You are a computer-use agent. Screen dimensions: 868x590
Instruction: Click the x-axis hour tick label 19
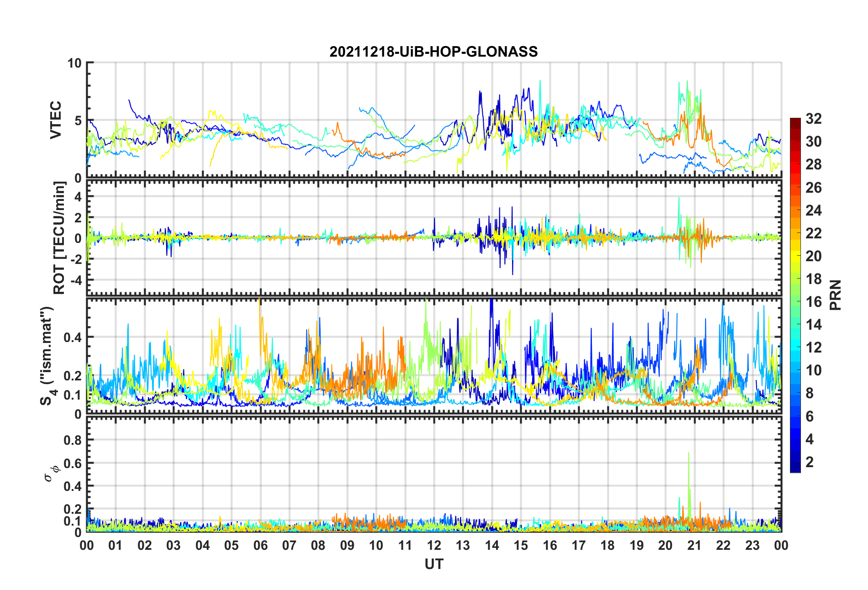coord(637,545)
